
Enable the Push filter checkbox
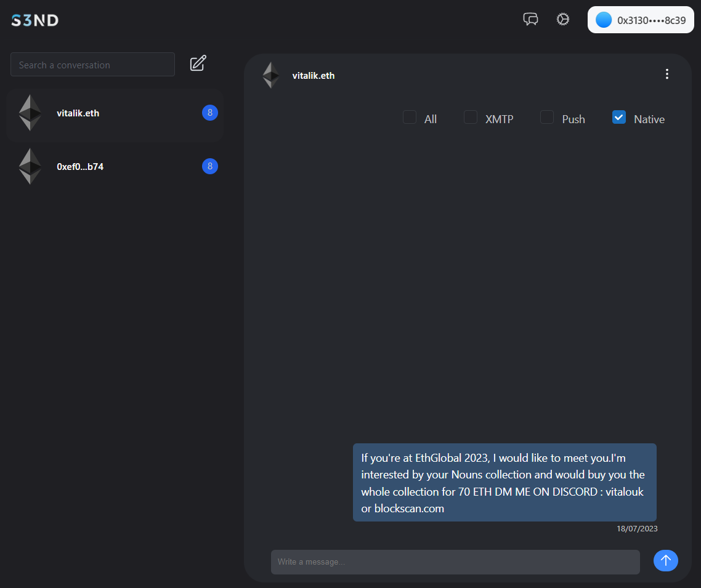546,116
